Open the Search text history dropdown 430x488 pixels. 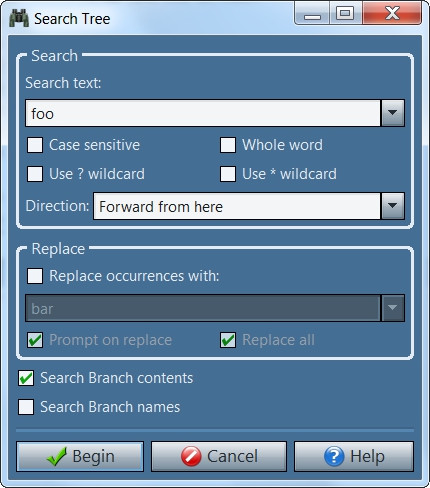(393, 113)
